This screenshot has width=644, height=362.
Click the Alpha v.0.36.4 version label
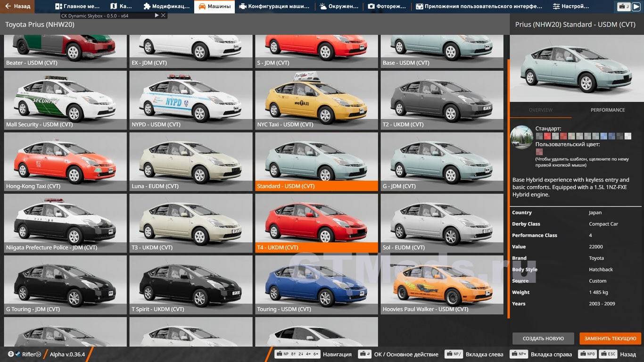click(67, 354)
